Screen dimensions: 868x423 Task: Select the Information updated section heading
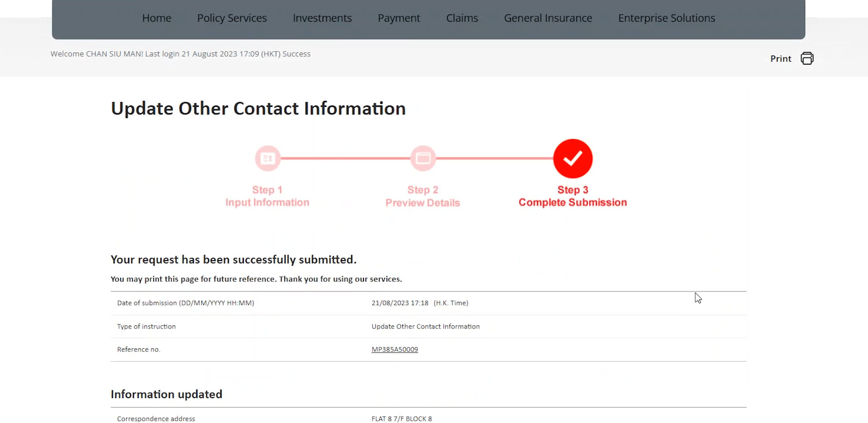tap(166, 394)
